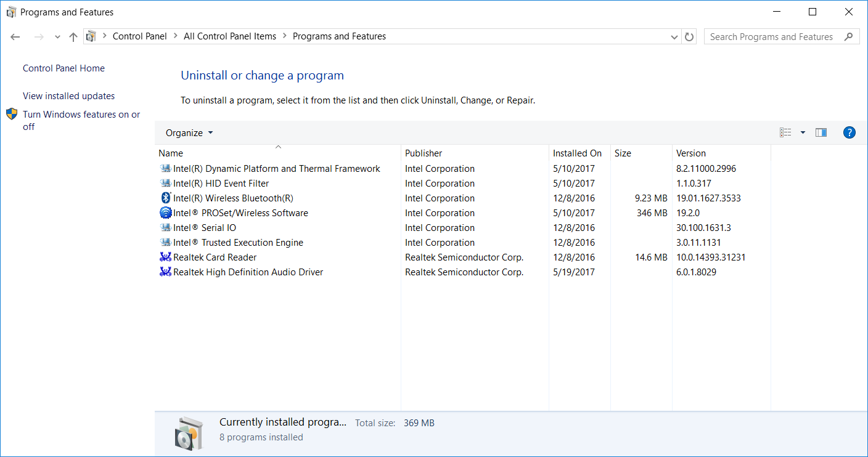The height and width of the screenshot is (457, 868).
Task: Click the Refresh button in address bar
Action: (689, 37)
